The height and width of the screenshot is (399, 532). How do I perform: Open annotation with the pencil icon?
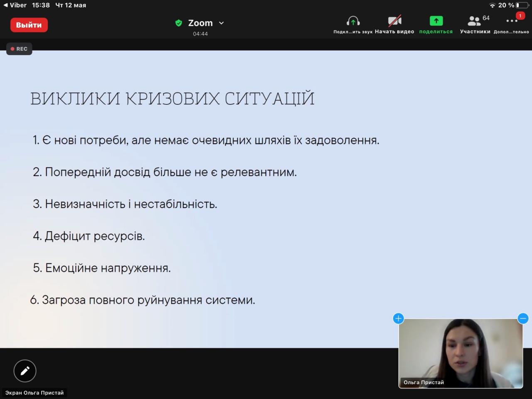(25, 371)
